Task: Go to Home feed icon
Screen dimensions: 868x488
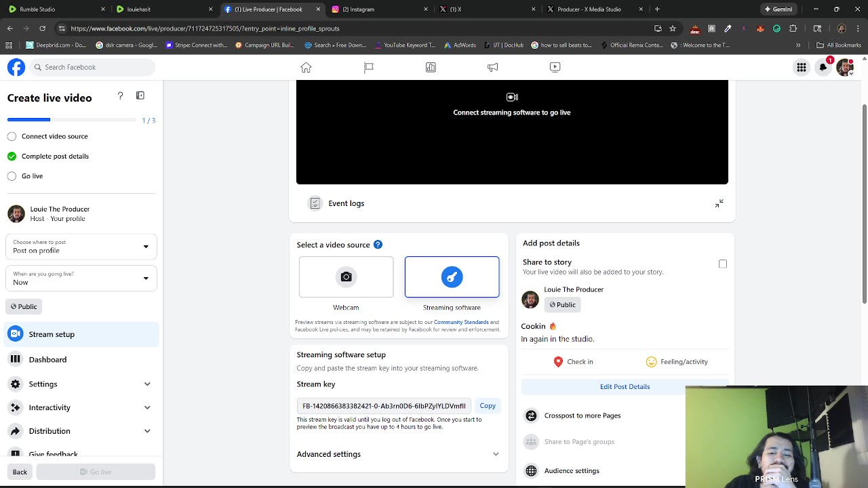Action: click(307, 67)
